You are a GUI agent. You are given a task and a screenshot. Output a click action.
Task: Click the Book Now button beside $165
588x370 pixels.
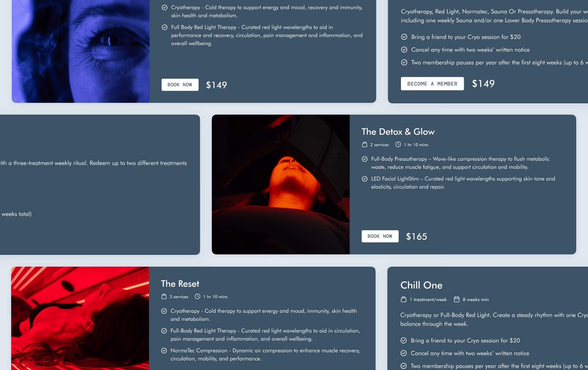tap(380, 236)
